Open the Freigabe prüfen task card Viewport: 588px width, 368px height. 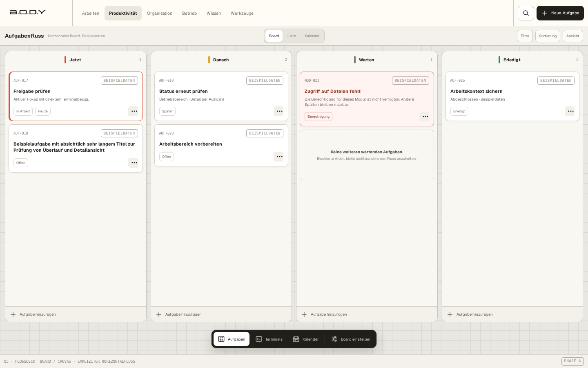click(76, 96)
